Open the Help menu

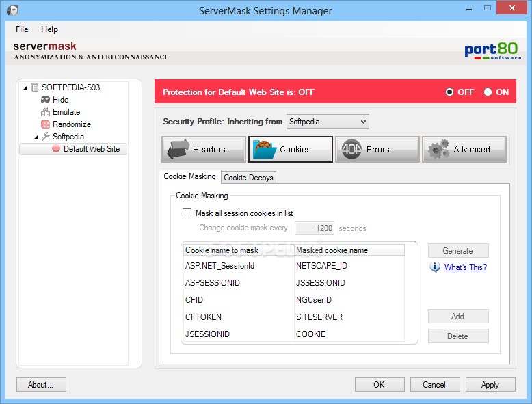click(49, 29)
